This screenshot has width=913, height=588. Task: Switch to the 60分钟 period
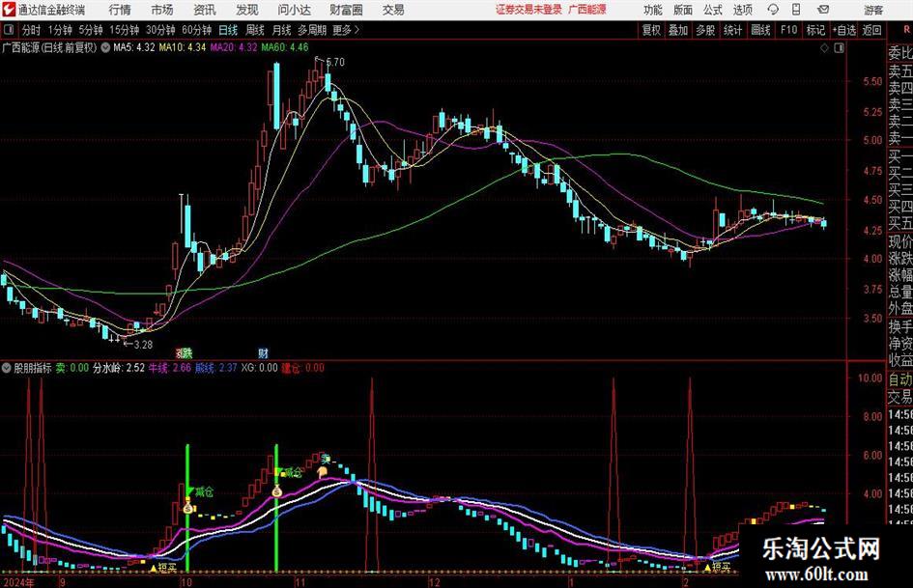(197, 30)
